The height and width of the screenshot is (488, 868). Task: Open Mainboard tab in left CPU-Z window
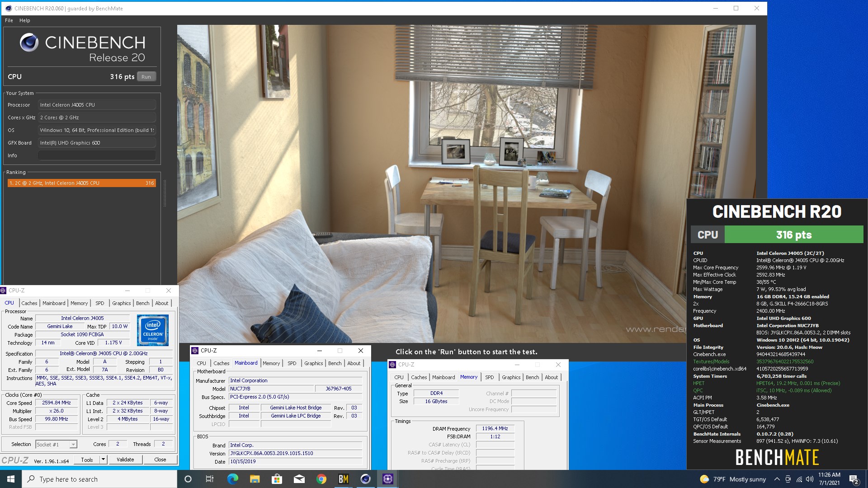pos(54,303)
